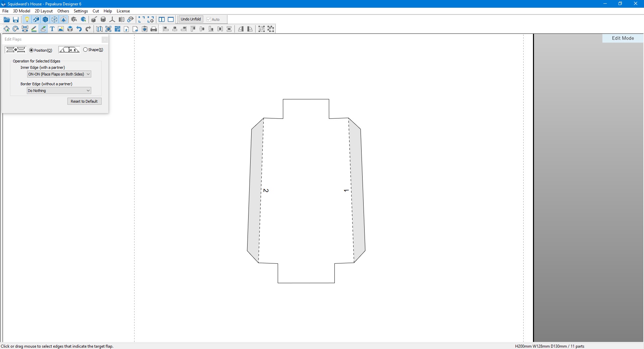Click the Redo arrow icon
This screenshot has height=349, width=644.
click(x=88, y=29)
